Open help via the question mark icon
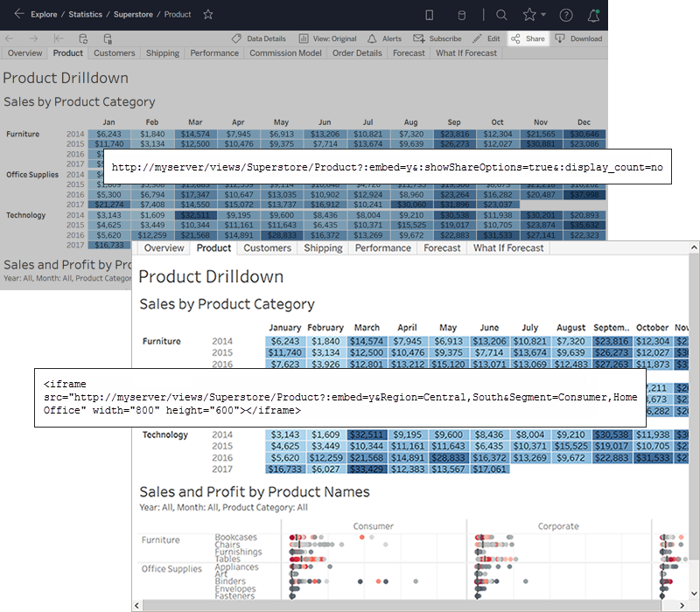This screenshot has height=612, width=700. tap(566, 16)
